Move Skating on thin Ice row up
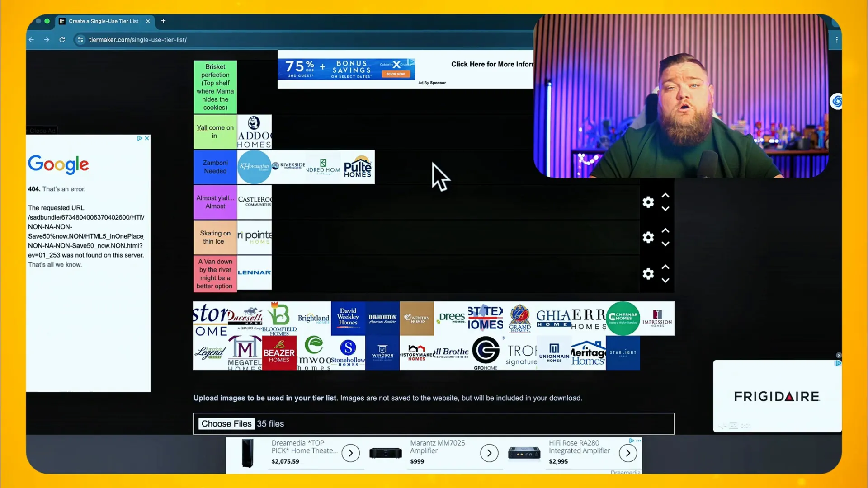Viewport: 868px width, 488px height. (665, 230)
